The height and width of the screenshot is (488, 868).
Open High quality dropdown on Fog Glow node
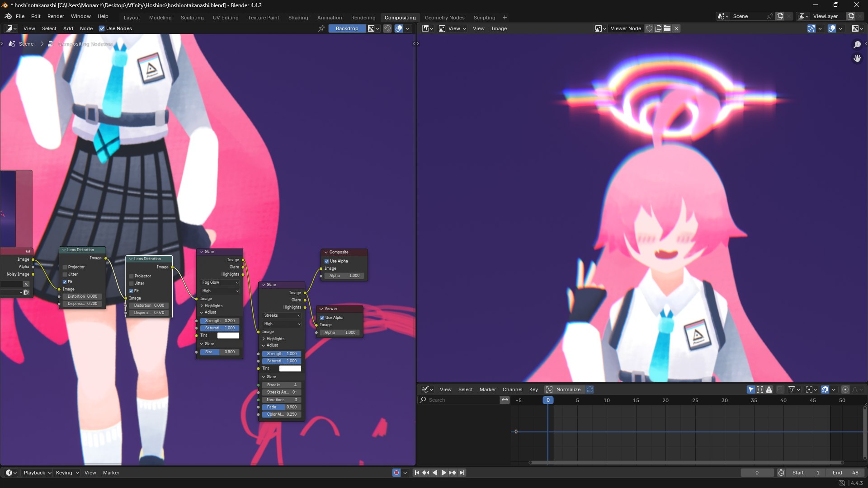220,291
